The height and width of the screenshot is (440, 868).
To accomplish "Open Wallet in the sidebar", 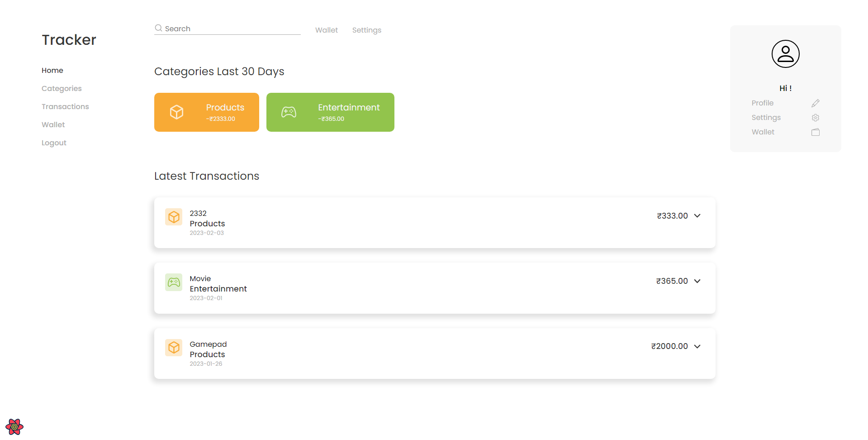I will [53, 124].
